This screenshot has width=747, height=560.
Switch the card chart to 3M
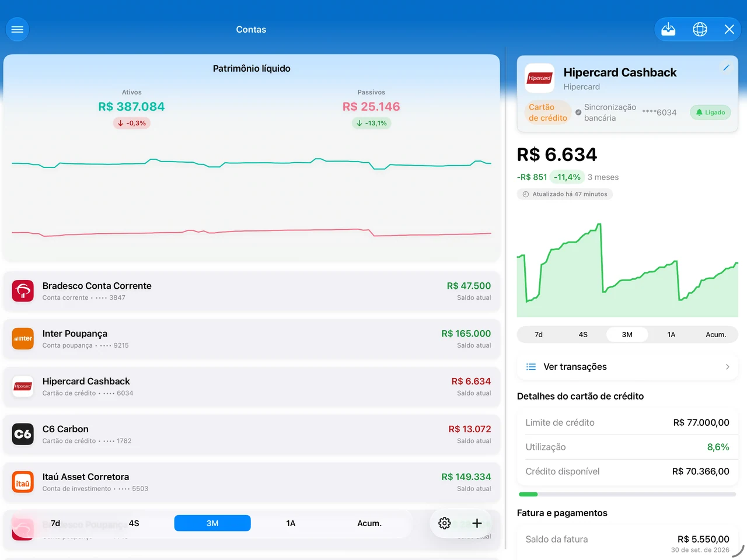coord(627,335)
